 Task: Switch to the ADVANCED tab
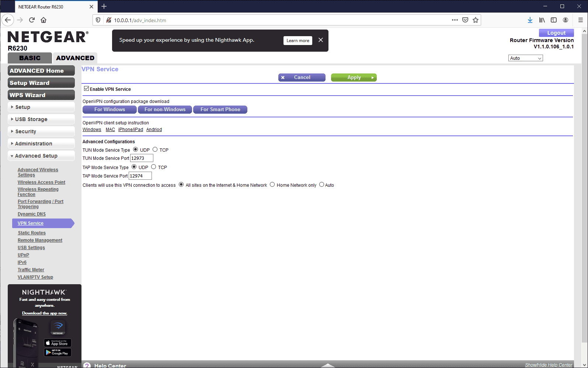pos(75,58)
